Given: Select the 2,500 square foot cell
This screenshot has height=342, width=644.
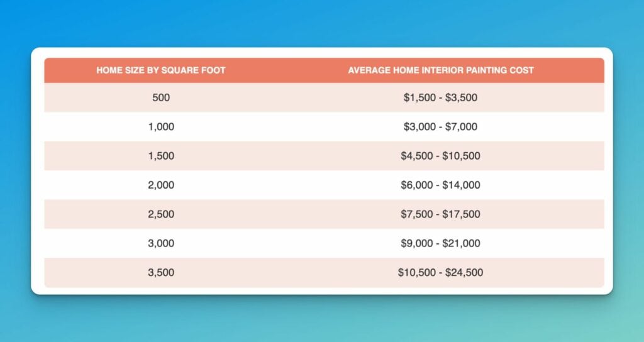Looking at the screenshot, I should [x=161, y=214].
